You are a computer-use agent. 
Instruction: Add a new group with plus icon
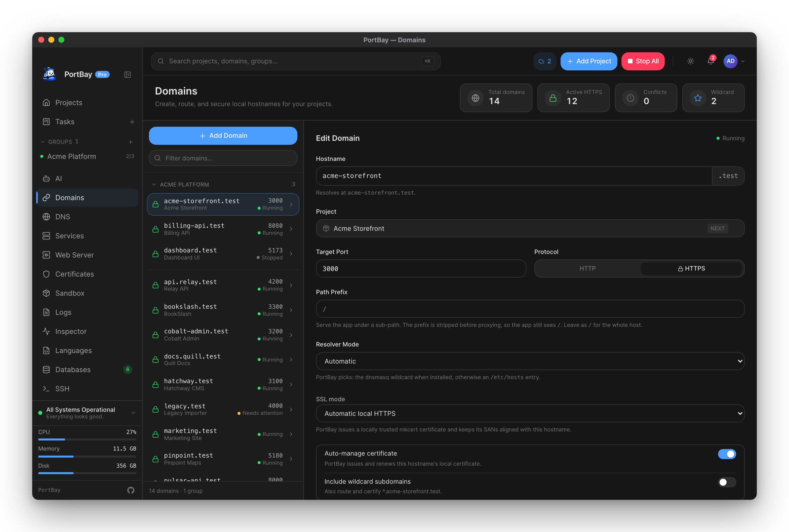point(131,142)
